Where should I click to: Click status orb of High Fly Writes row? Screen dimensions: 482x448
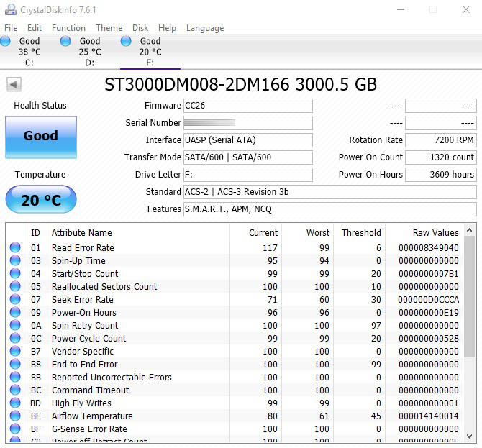click(x=15, y=403)
